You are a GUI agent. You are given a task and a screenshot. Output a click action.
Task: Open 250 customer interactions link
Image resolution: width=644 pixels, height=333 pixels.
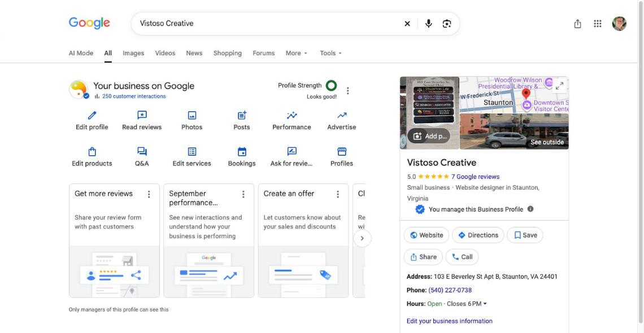pos(134,97)
